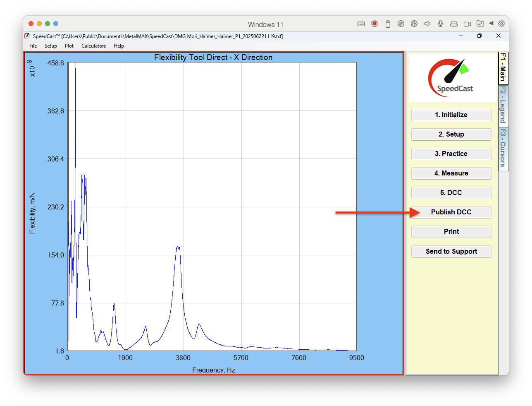The image size is (532, 406).
Task: Click the 5. DCC button
Action: 451,193
